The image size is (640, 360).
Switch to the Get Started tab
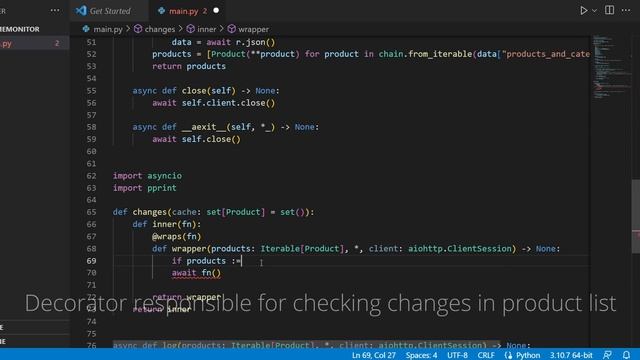[110, 11]
